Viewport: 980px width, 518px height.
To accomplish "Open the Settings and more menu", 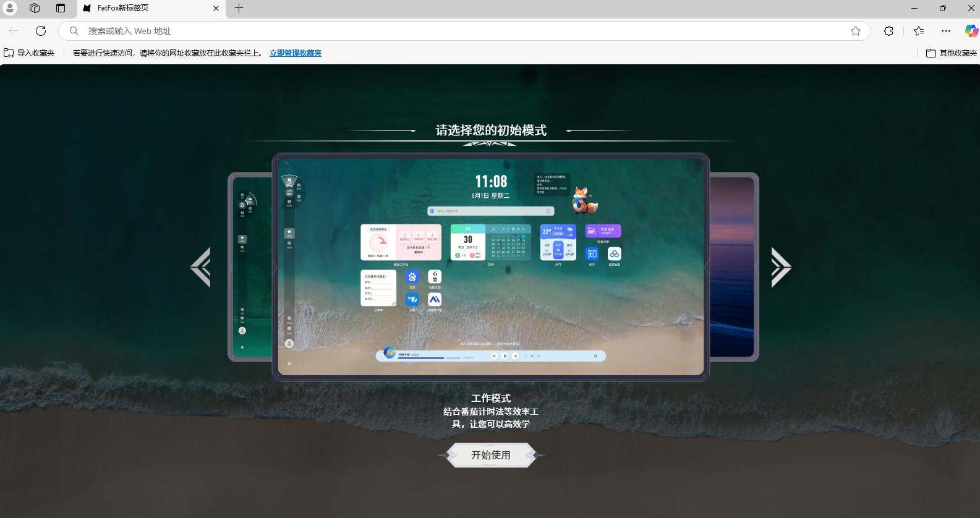I will (946, 31).
